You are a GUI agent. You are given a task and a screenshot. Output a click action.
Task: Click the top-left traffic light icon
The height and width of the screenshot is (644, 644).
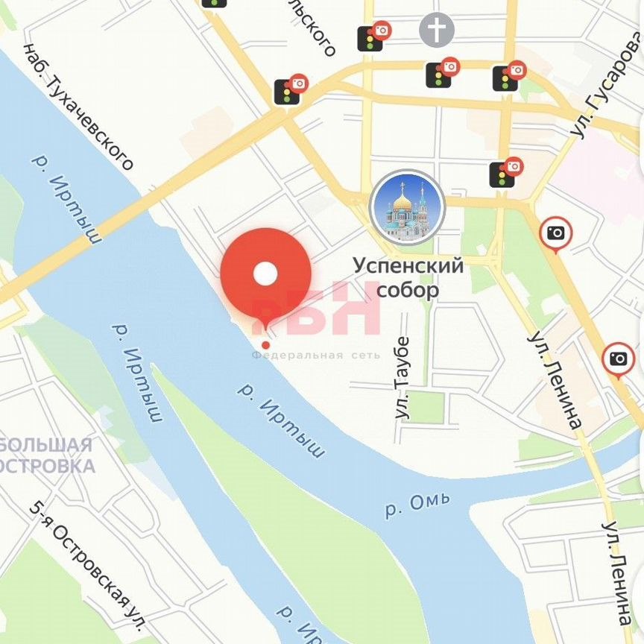pos(215,3)
